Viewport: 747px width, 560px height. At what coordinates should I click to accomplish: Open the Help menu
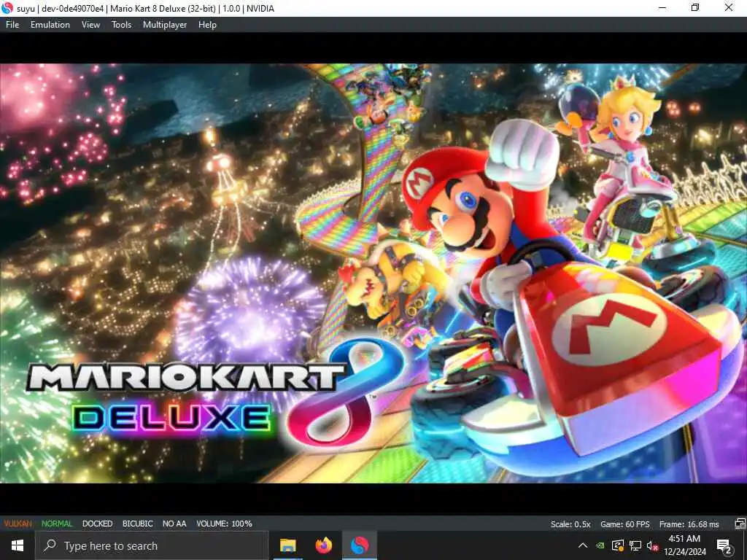pyautogui.click(x=207, y=25)
